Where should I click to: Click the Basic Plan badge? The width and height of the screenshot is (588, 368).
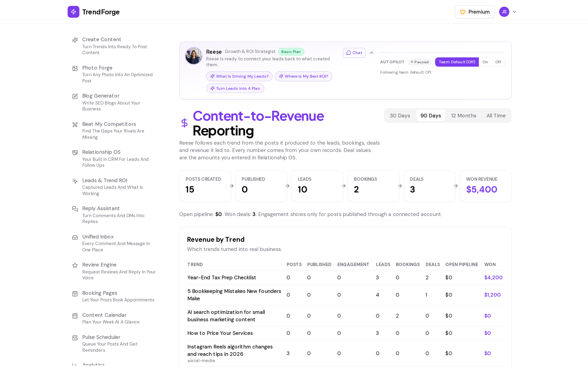tap(291, 52)
